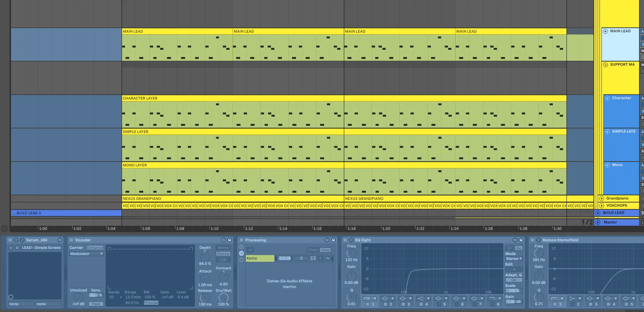Image resolution: width=644 pixels, height=312 pixels.
Task: Solo the Kette chain
Action: [321, 258]
